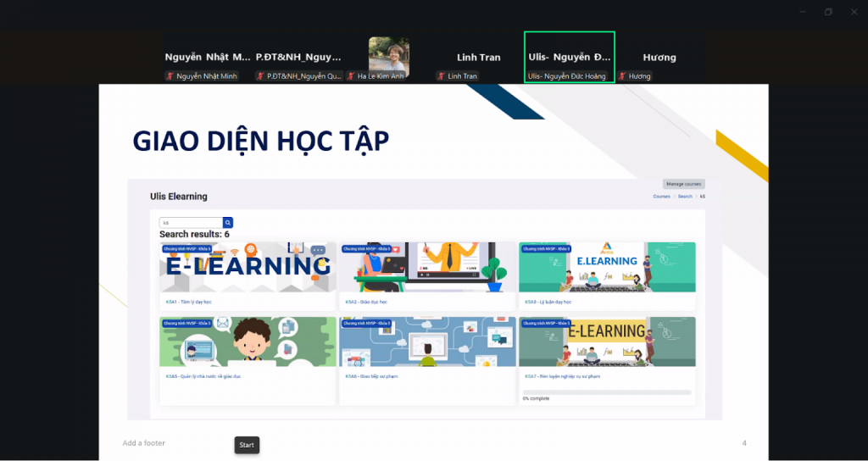The image size is (868, 461).
Task: Click muted mic icon beside Hương label
Action: [x=622, y=76]
